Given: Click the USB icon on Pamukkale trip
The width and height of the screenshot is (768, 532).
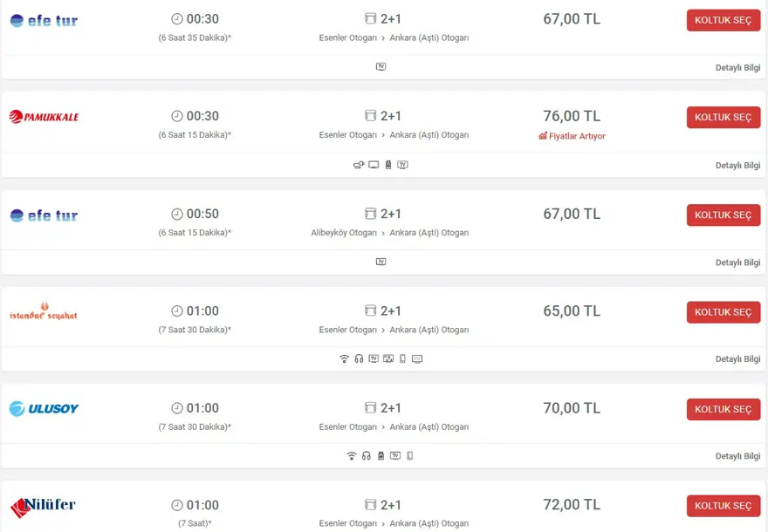Looking at the screenshot, I should (388, 165).
